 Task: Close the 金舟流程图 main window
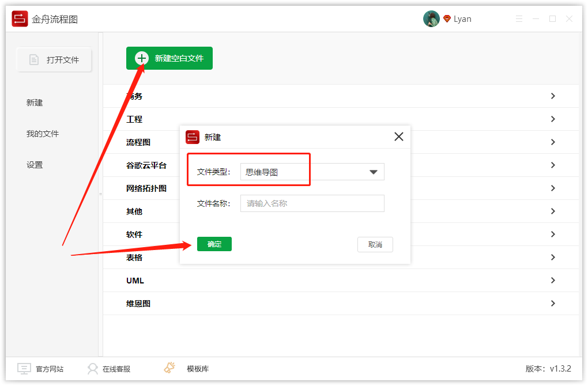[569, 19]
